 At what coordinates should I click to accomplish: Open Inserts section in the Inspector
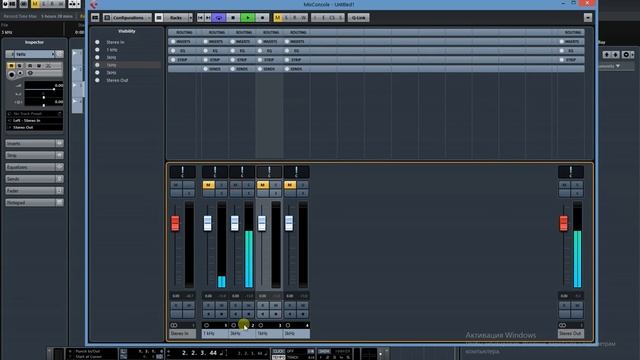[x=34, y=143]
